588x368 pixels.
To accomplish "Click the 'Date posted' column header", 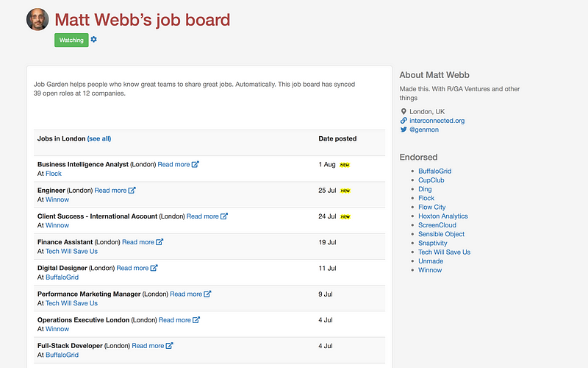I will (x=337, y=138).
